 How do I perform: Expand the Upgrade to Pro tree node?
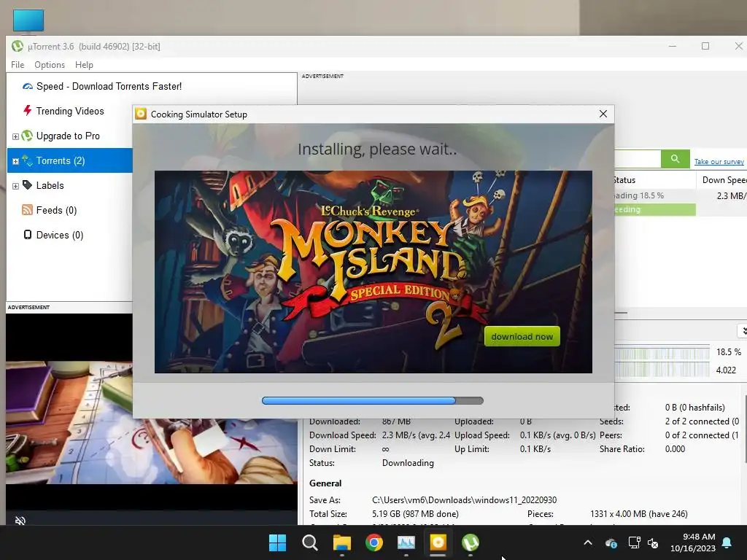(15, 136)
